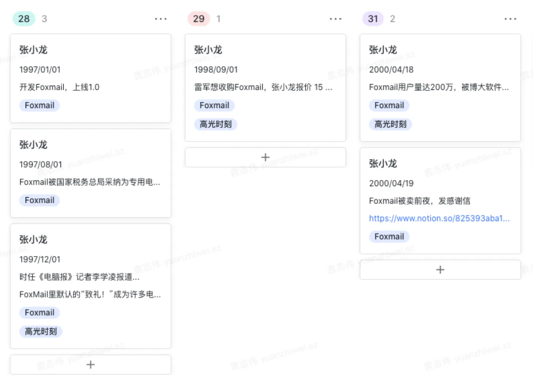Image resolution: width=533 pixels, height=392 pixels.
Task: Select the purple 31 column label
Action: tap(373, 19)
